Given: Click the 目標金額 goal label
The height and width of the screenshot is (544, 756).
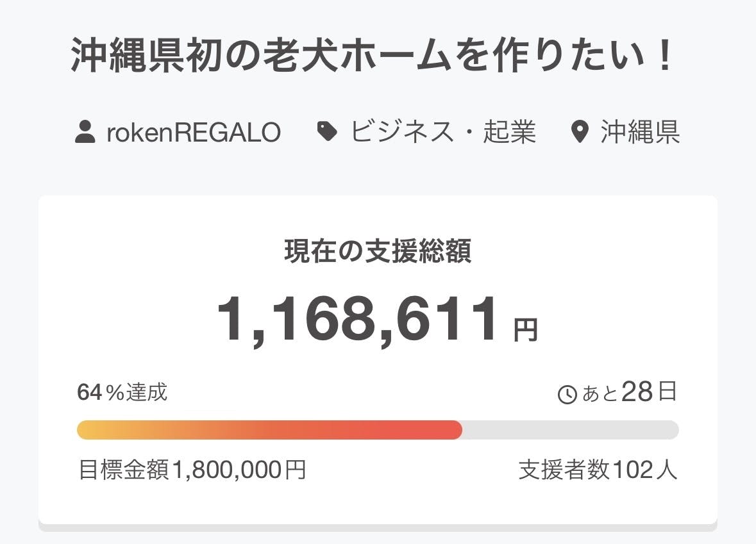Looking at the screenshot, I should [x=124, y=470].
